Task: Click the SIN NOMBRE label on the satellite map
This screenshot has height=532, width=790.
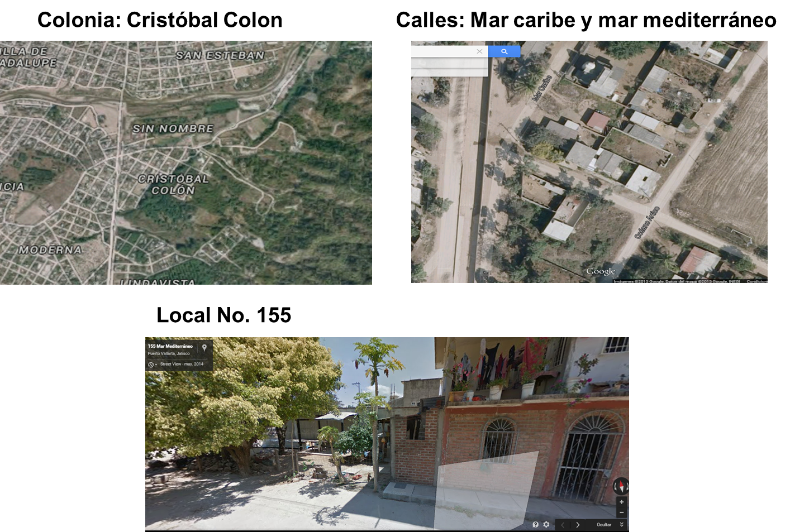Action: pyautogui.click(x=173, y=128)
